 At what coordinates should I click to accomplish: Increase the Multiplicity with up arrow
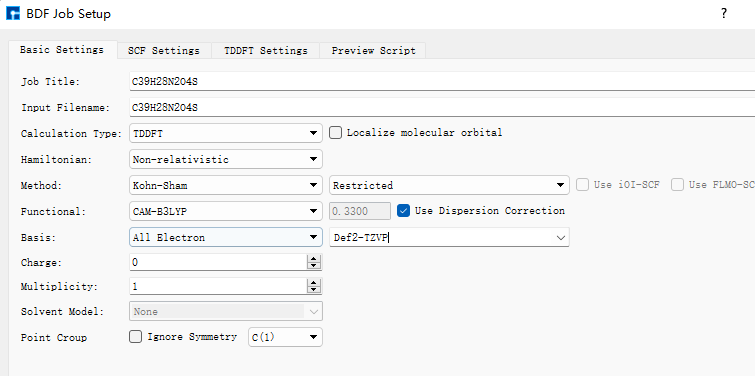coord(314,283)
